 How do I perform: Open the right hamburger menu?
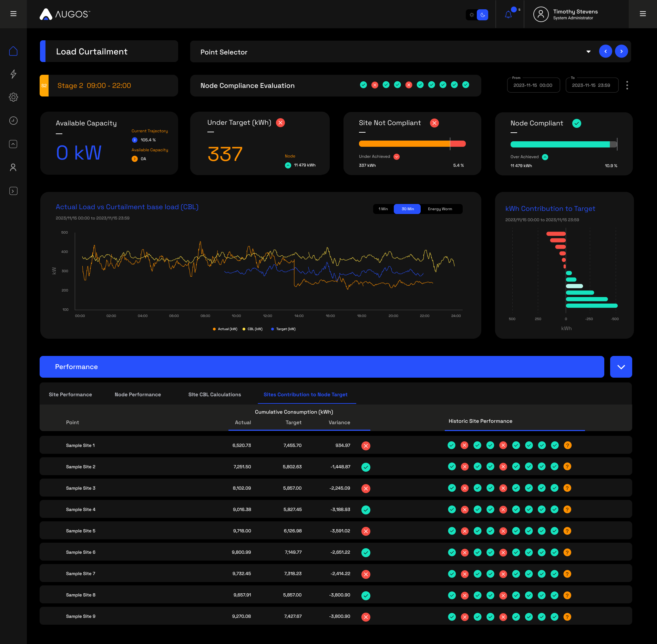pos(643,14)
